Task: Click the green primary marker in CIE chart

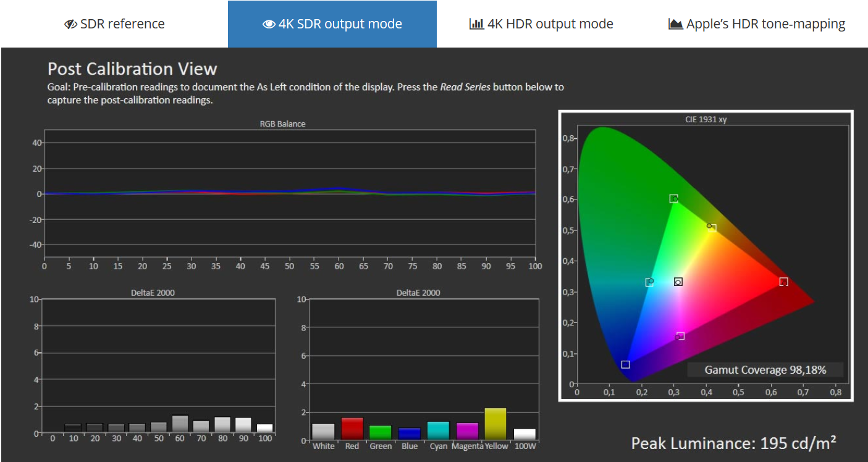Action: [673, 198]
